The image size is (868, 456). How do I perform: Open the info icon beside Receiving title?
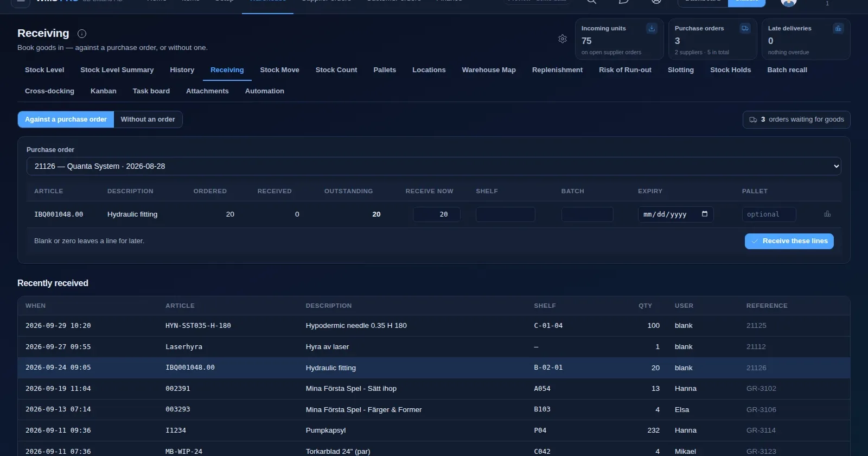[x=82, y=34]
